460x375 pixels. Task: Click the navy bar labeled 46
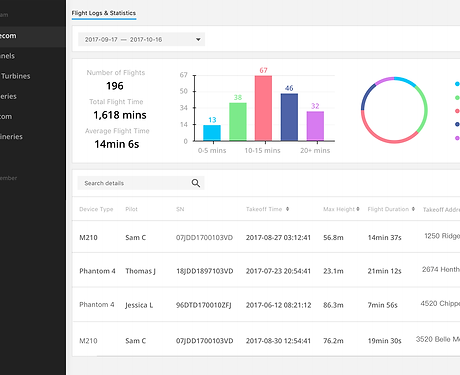coord(289,117)
